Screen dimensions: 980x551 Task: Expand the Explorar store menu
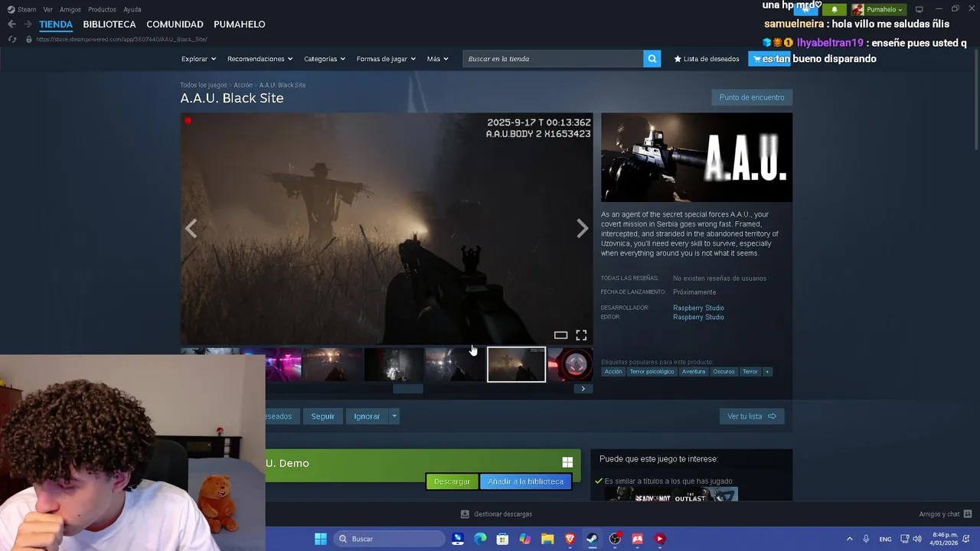198,59
